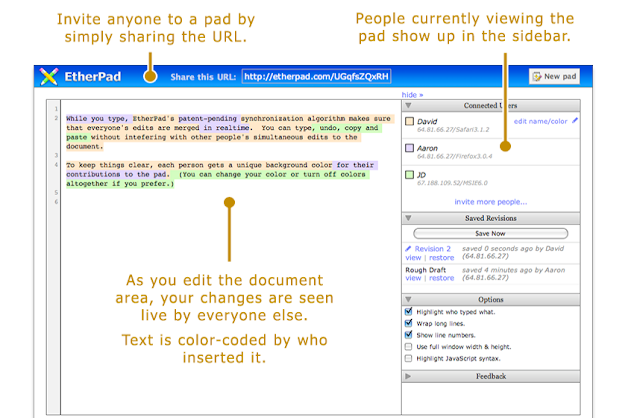Click the EtherPad X logo icon
This screenshot has width=640, height=418.
click(49, 77)
